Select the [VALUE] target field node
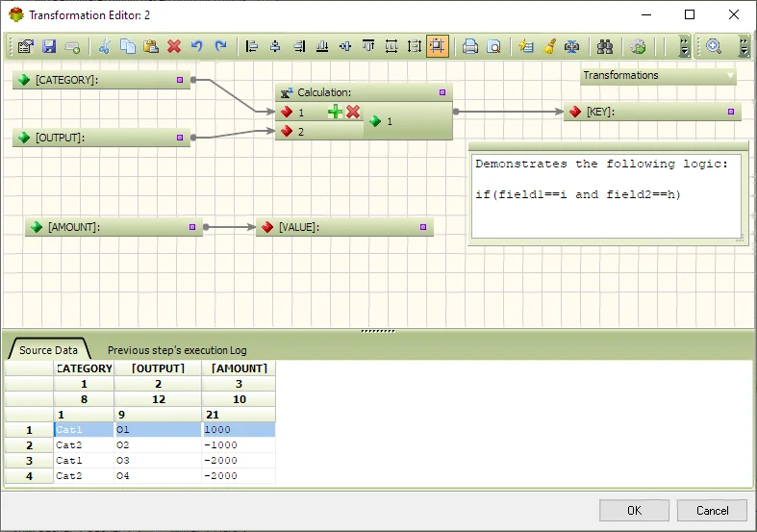757x532 pixels. (x=344, y=227)
